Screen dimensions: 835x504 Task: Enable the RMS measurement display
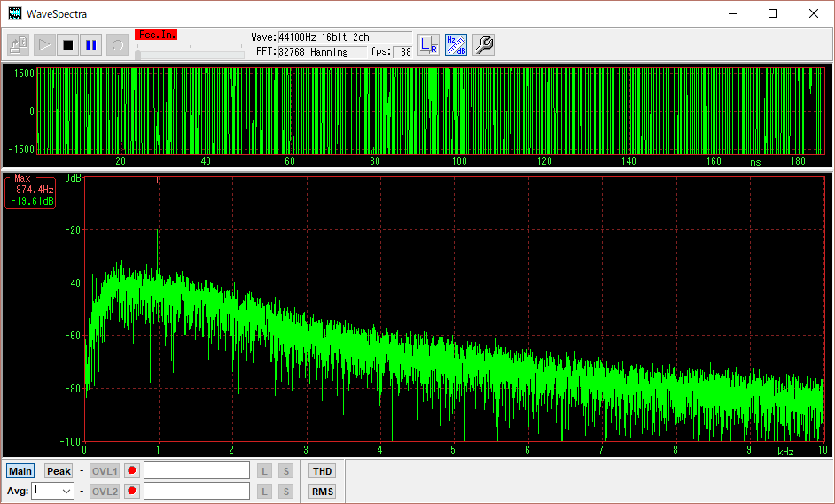322,491
